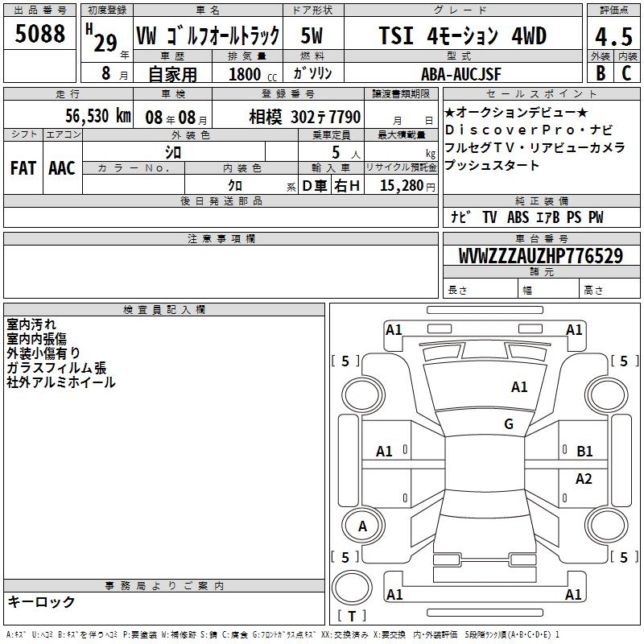Click the chassis number WVWZZZAUZHP776529
This screenshot has width=644, height=644.
coord(541,256)
